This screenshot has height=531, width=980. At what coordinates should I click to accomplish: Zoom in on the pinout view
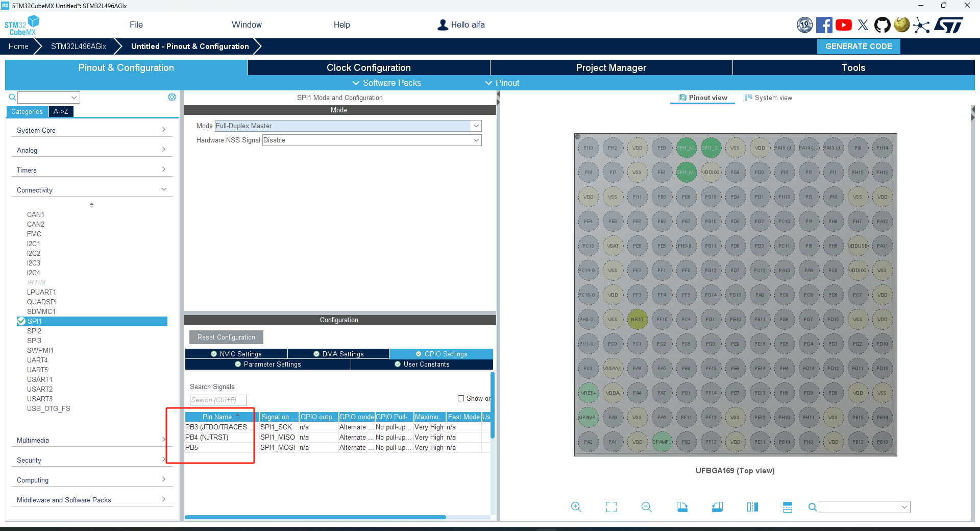[576, 507]
